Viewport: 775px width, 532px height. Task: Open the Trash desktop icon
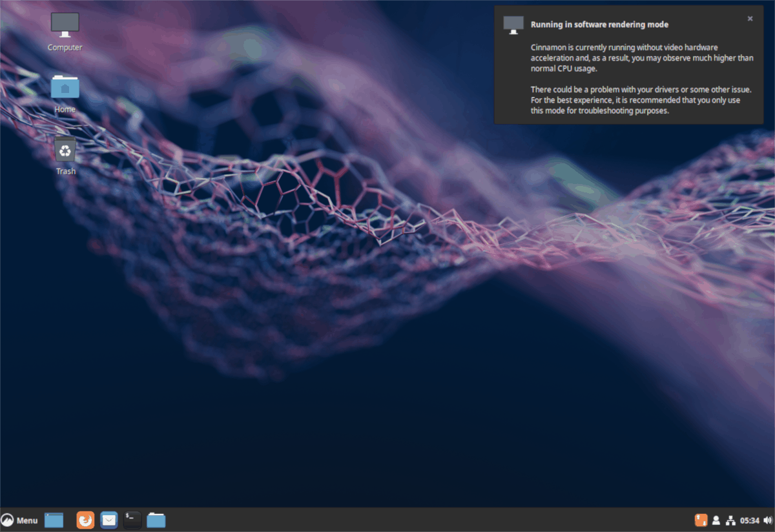65,150
